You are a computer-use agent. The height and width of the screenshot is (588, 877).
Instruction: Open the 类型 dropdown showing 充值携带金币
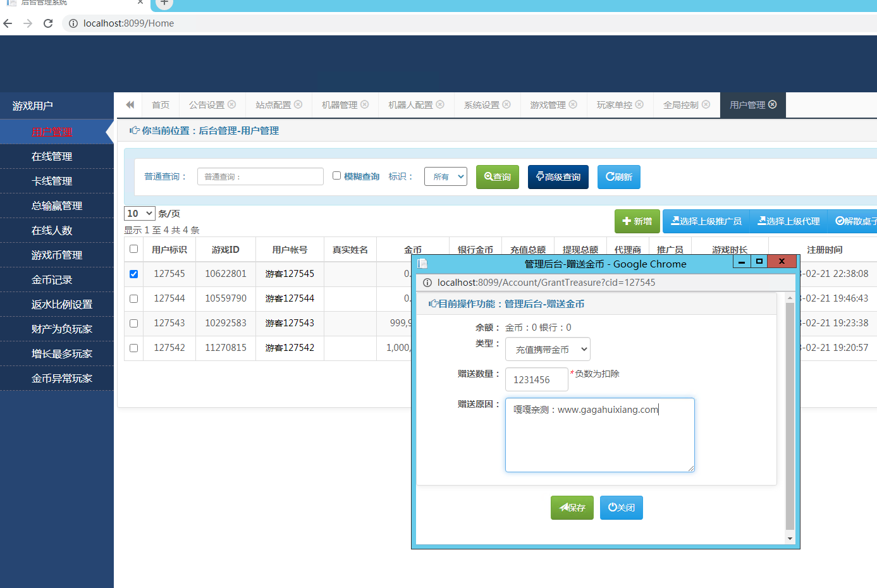point(548,349)
